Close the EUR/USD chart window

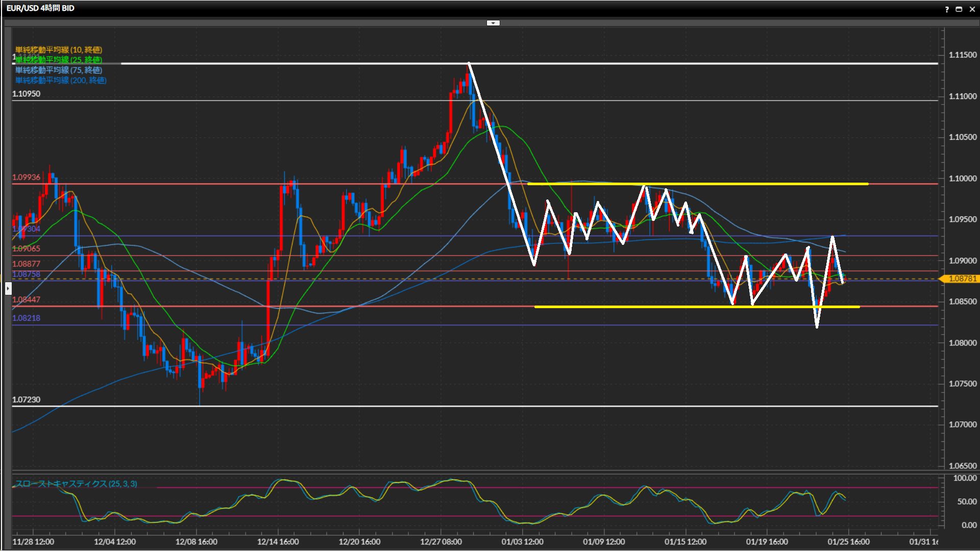point(972,9)
